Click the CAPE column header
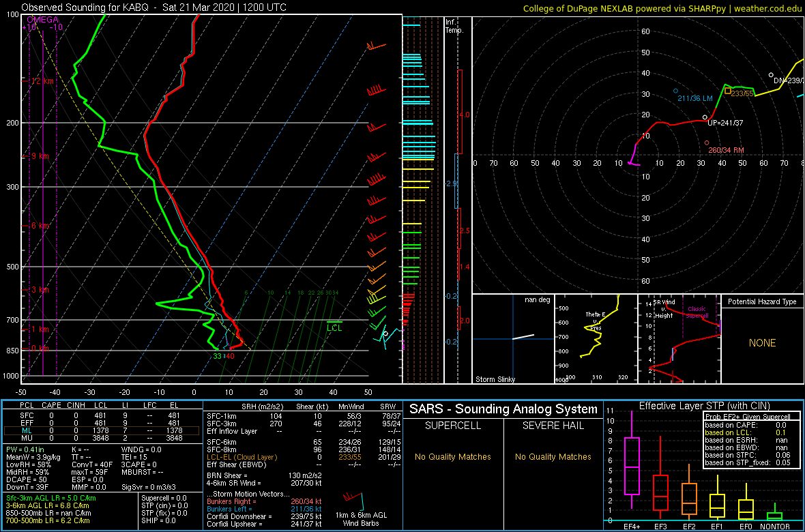 51,407
